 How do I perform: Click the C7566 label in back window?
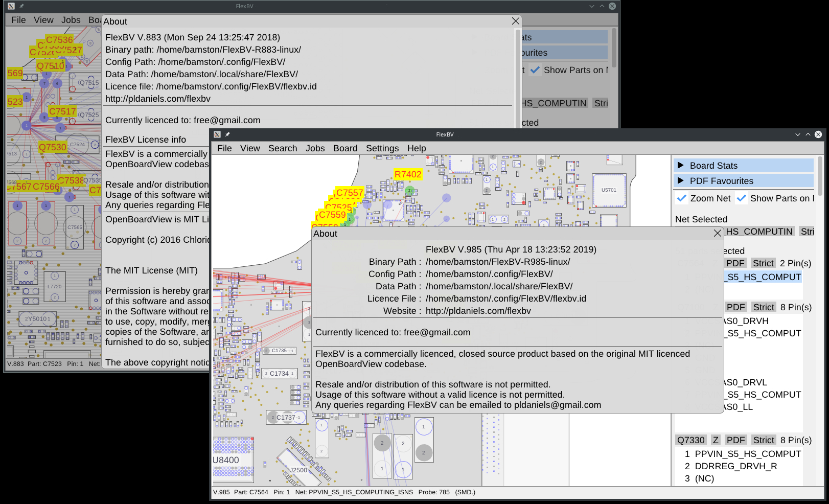point(46,187)
